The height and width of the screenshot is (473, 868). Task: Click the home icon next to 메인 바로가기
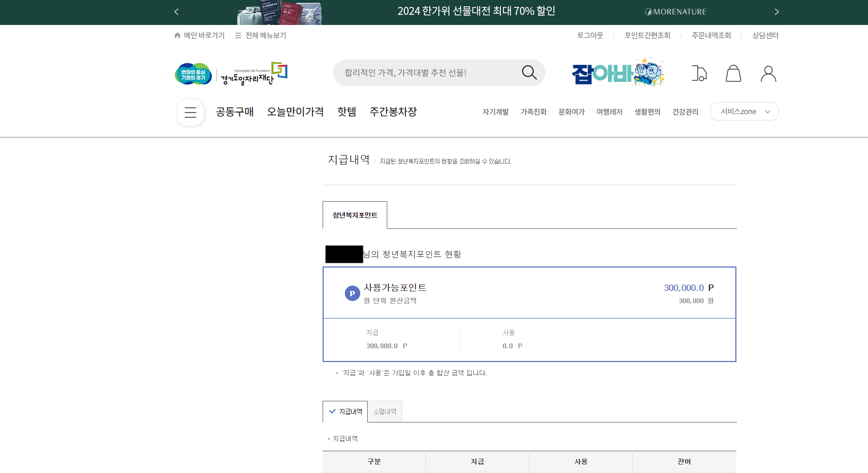[x=177, y=36]
